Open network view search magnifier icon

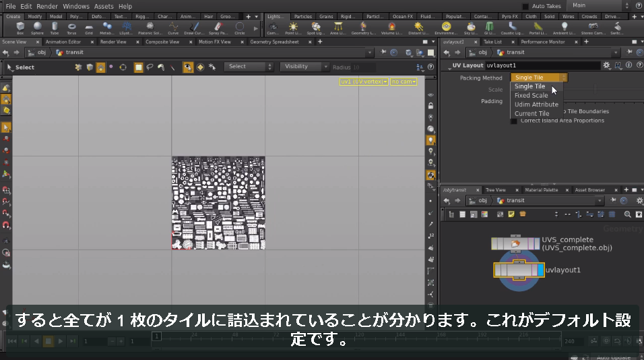pyautogui.click(x=627, y=214)
